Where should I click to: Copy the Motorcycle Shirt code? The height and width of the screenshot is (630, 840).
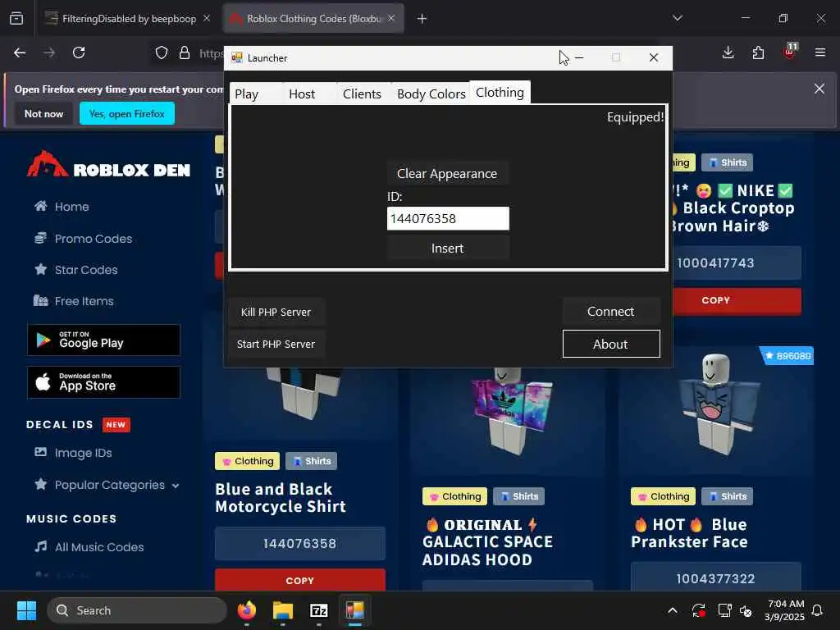(300, 580)
